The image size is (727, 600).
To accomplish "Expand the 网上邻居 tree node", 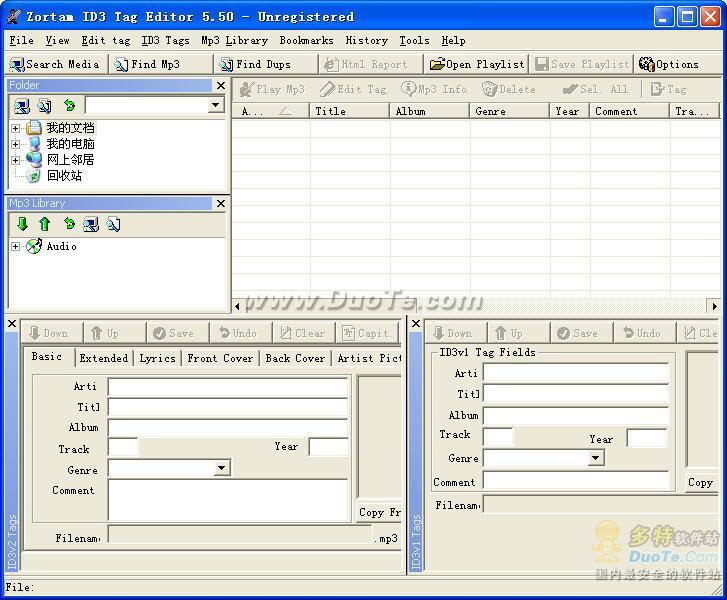I will click(x=15, y=160).
